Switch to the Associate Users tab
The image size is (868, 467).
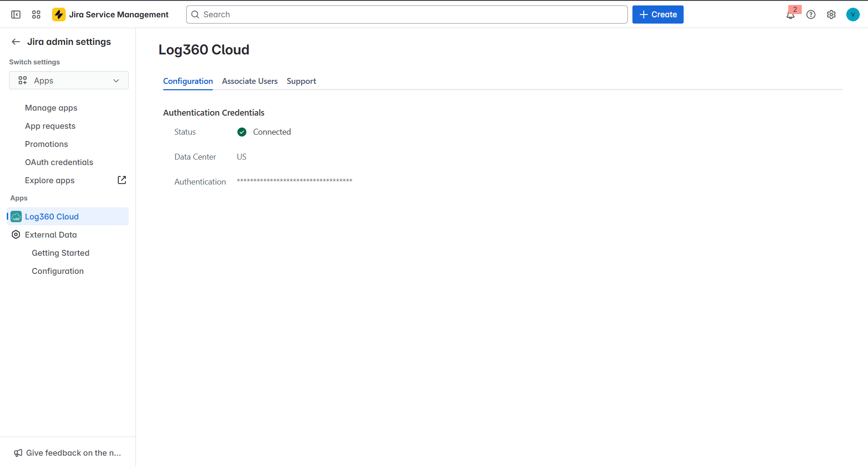[250, 81]
